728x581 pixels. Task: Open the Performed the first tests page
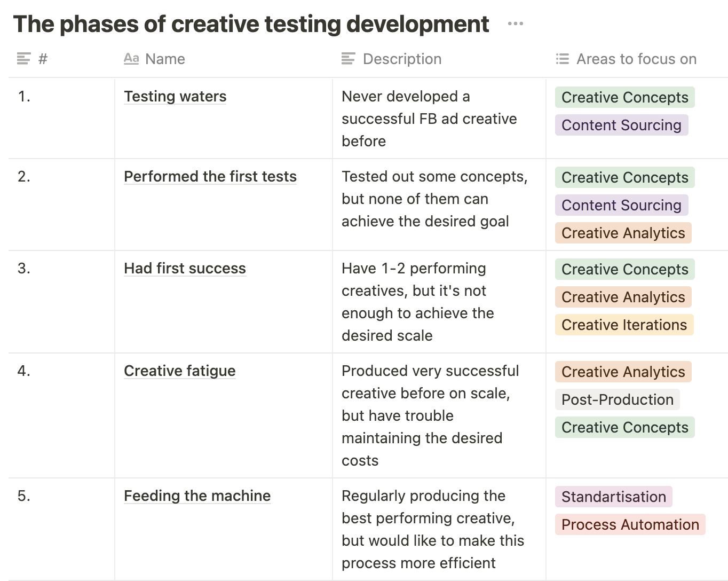click(210, 176)
